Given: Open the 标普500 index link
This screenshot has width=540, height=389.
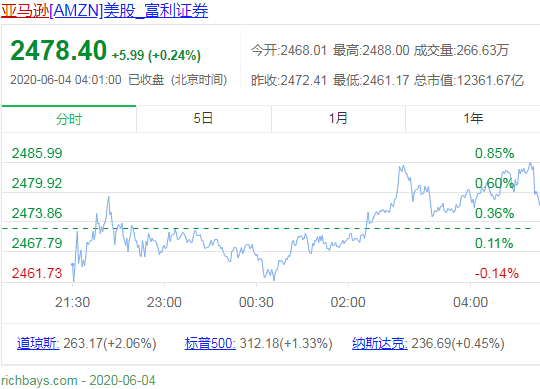Looking at the screenshot, I should 210,343.
